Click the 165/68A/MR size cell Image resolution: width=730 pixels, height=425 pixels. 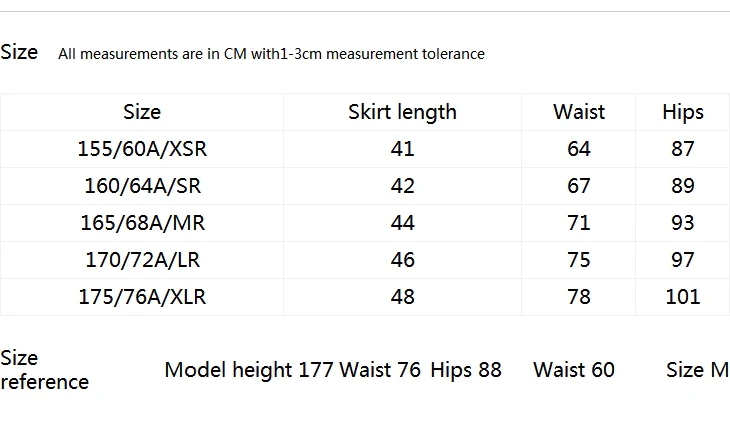[x=142, y=223]
